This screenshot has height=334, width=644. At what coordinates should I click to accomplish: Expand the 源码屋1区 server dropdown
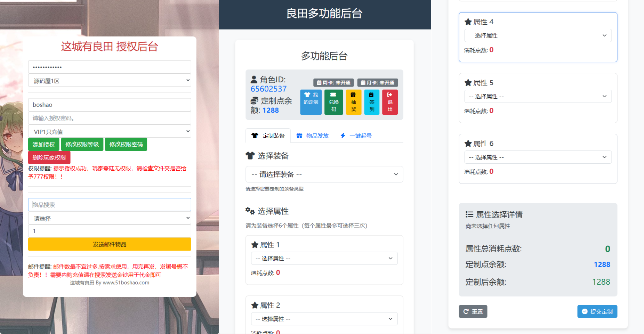pyautogui.click(x=110, y=81)
